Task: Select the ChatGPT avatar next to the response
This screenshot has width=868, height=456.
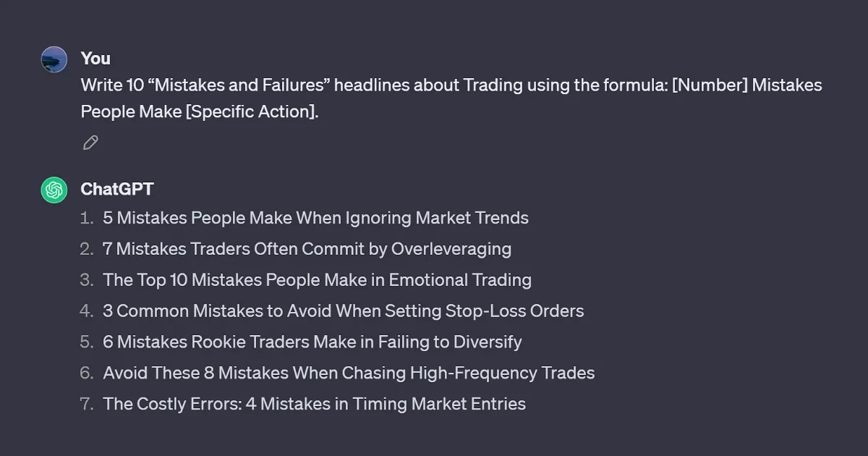Action: (54, 189)
